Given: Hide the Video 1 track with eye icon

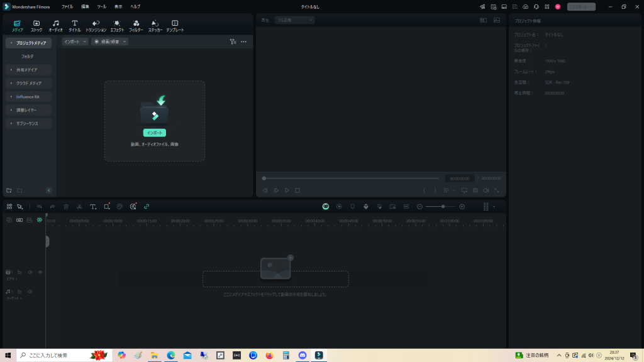Looking at the screenshot, I should click(40, 272).
